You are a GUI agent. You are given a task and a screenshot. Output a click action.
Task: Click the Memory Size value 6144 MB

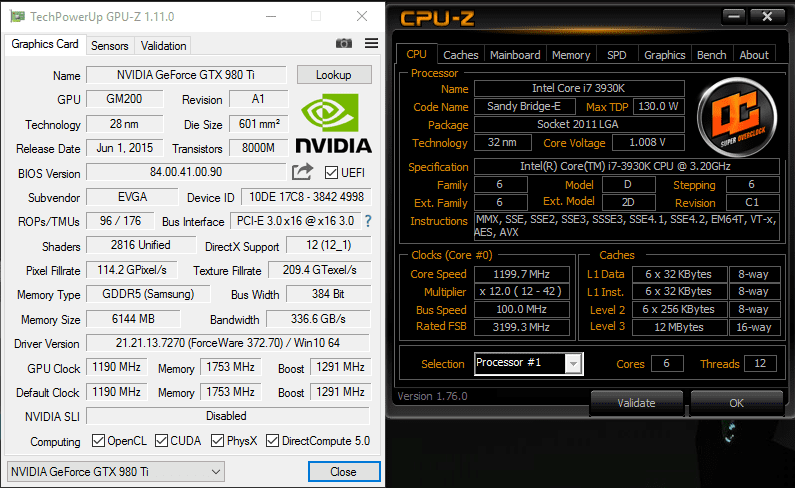[x=133, y=319]
